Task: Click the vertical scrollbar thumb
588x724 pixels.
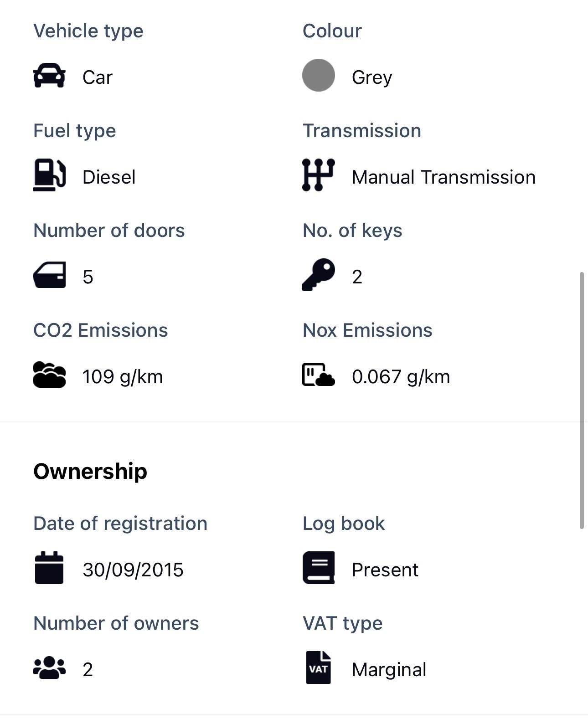Action: point(582,400)
